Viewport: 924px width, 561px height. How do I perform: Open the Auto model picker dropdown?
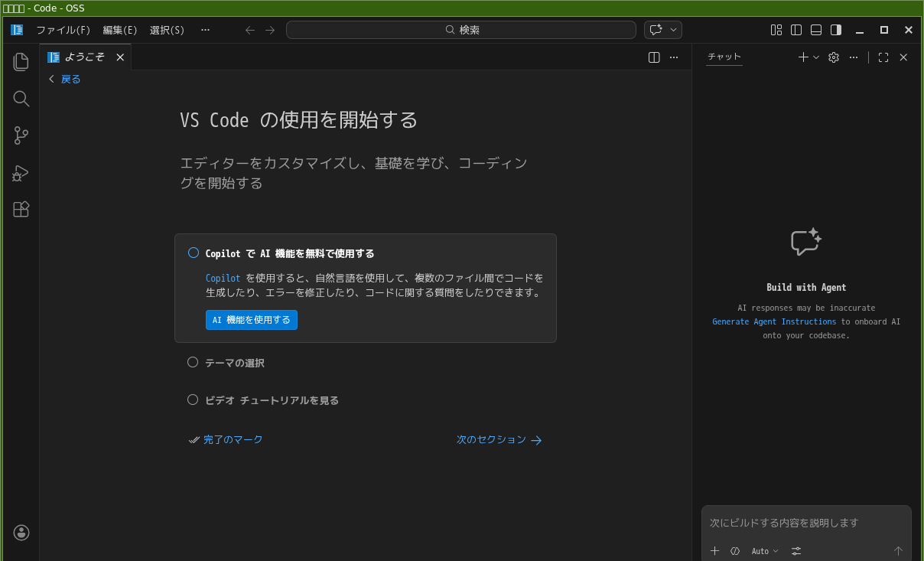765,551
